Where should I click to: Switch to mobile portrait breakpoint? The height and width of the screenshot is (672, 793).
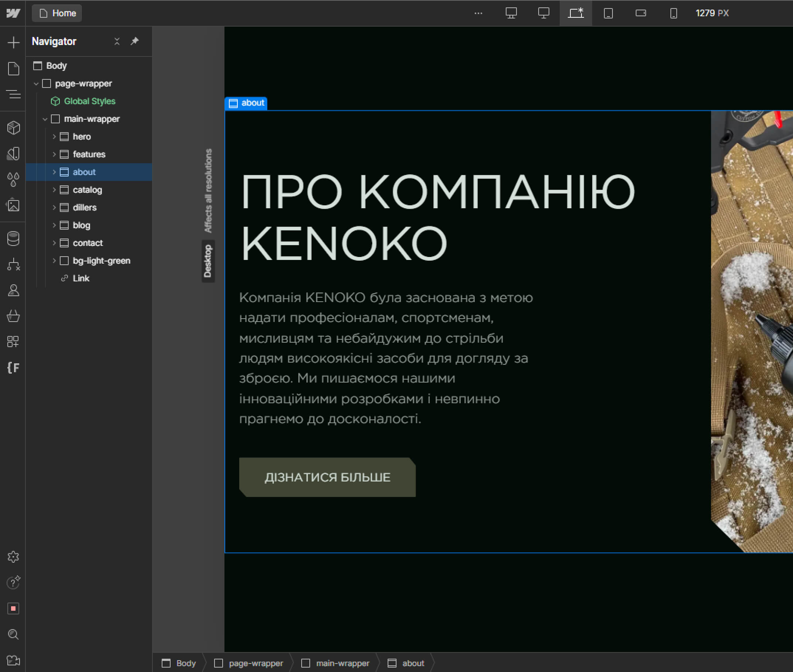click(673, 13)
